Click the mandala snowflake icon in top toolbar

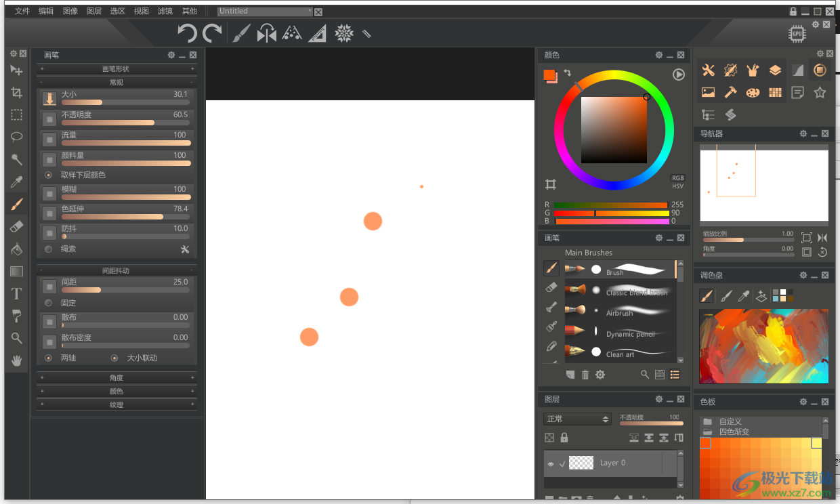point(344,33)
